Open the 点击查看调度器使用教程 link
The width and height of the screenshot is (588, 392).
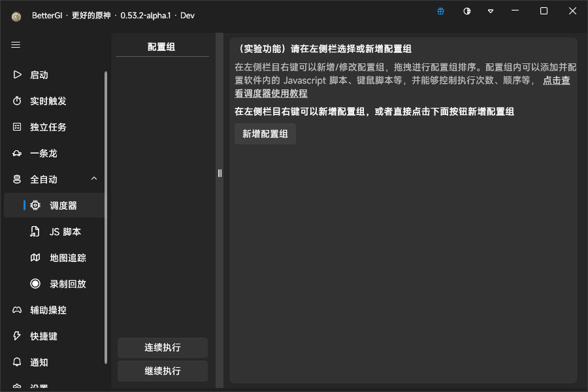pos(556,81)
